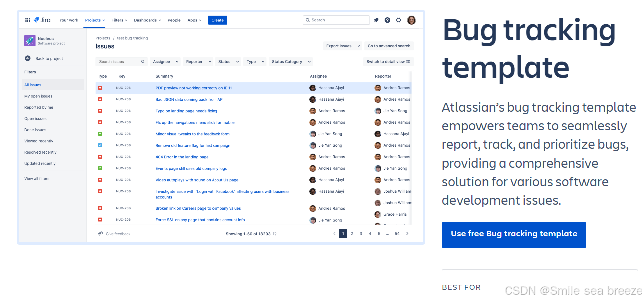Go to page 54 of the results
Image resolution: width=644 pixels, height=301 pixels.
pos(397,234)
